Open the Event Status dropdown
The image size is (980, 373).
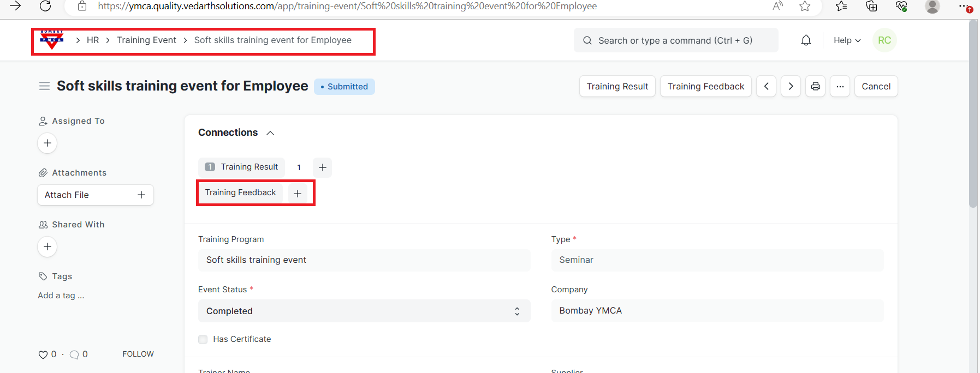tap(364, 311)
